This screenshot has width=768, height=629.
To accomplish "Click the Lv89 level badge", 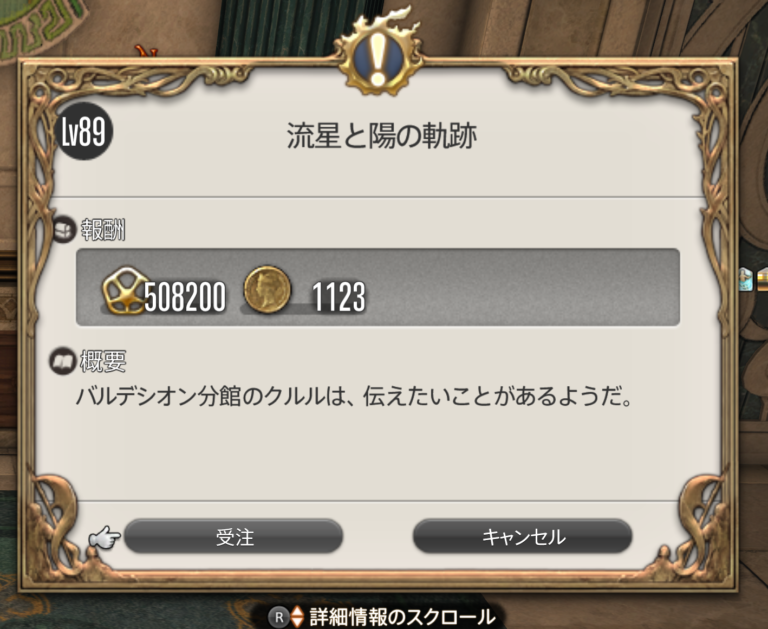I will click(x=84, y=132).
